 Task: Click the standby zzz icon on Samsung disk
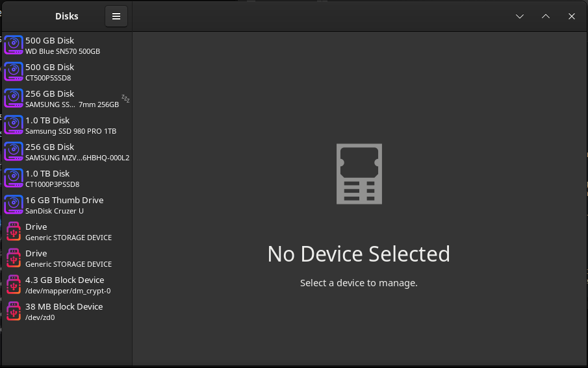point(125,99)
